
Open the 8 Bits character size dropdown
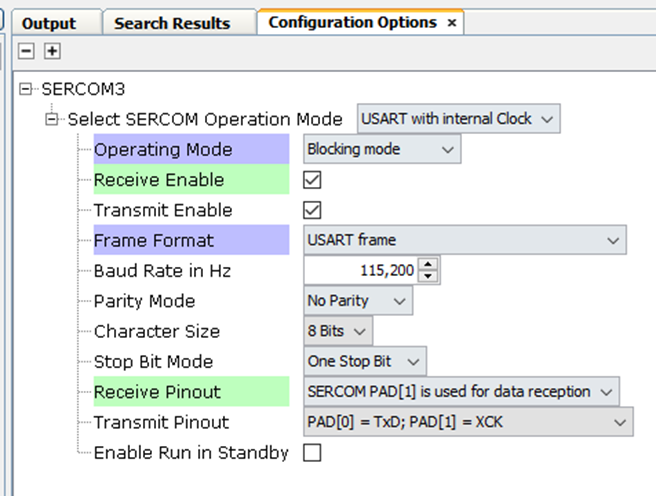click(x=338, y=331)
